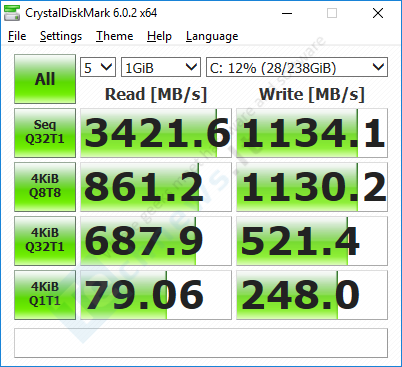Expand the test count dropdown showing 5

(98, 67)
